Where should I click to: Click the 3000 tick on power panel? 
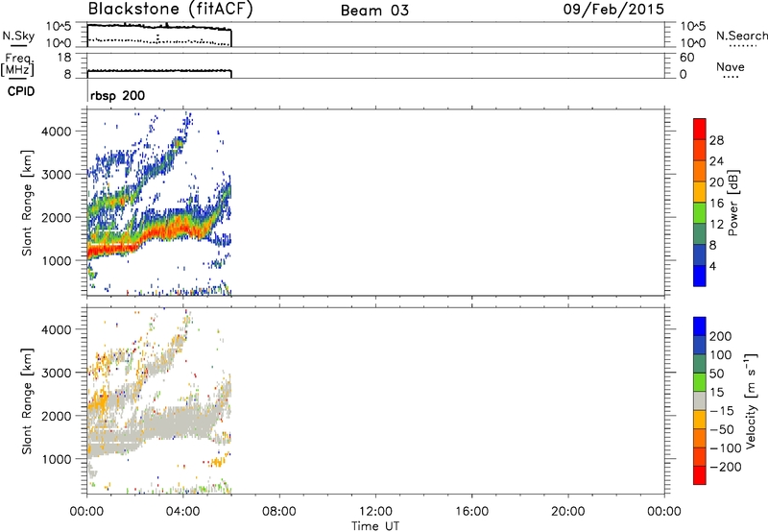57,175
